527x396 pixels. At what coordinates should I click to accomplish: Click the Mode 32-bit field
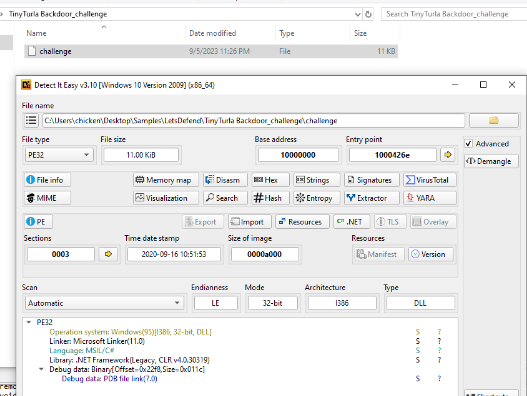coord(273,303)
